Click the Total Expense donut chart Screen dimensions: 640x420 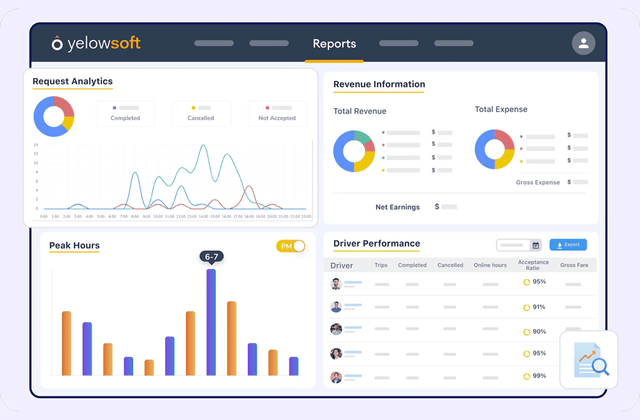pos(495,149)
